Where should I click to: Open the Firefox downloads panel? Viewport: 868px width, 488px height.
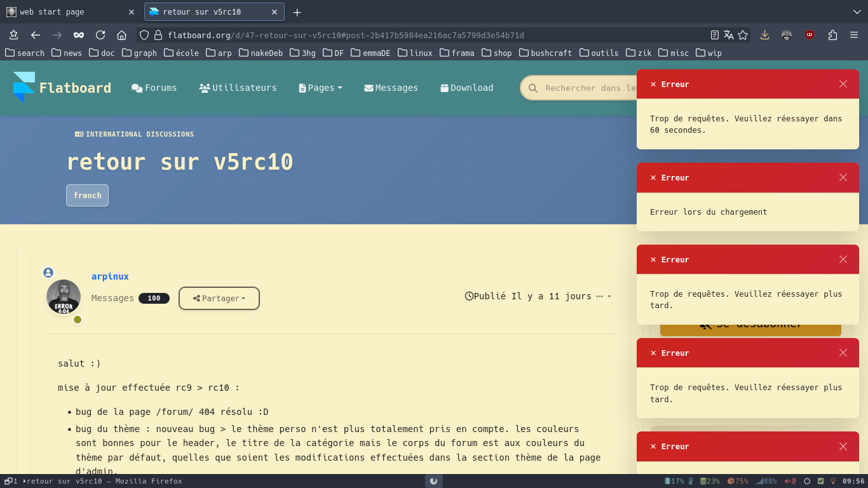(764, 35)
